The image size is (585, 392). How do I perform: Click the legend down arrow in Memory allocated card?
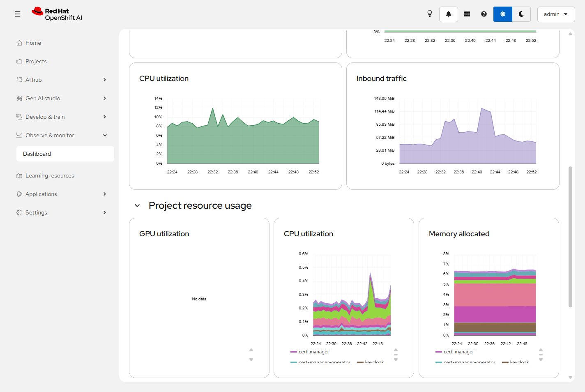[x=541, y=360]
